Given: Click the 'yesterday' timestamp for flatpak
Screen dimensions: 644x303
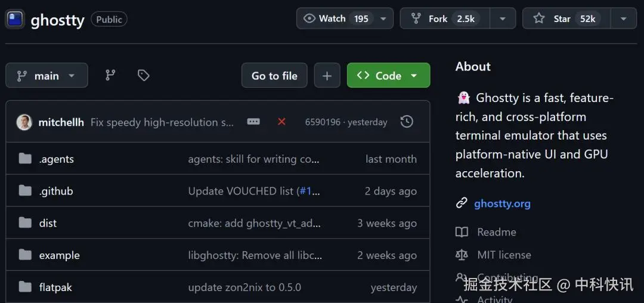Looking at the screenshot, I should 394,287.
